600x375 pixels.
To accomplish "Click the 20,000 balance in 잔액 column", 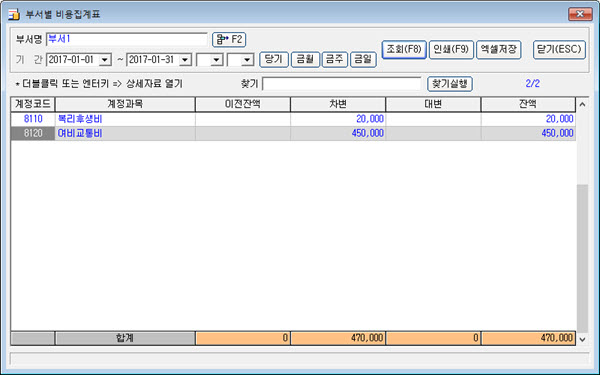I will coord(559,119).
